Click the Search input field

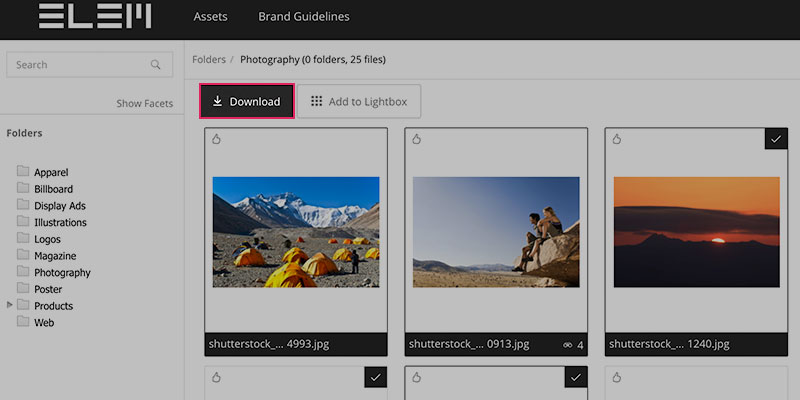[x=89, y=65]
